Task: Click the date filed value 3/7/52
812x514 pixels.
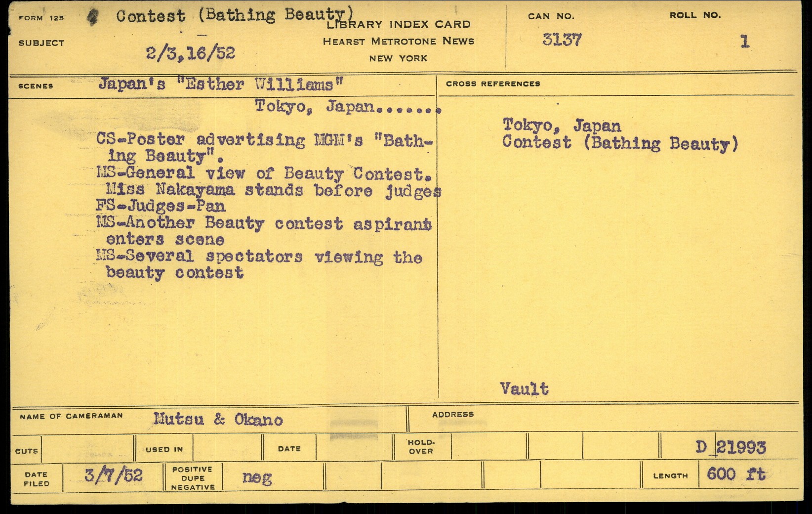Action: 114,476
